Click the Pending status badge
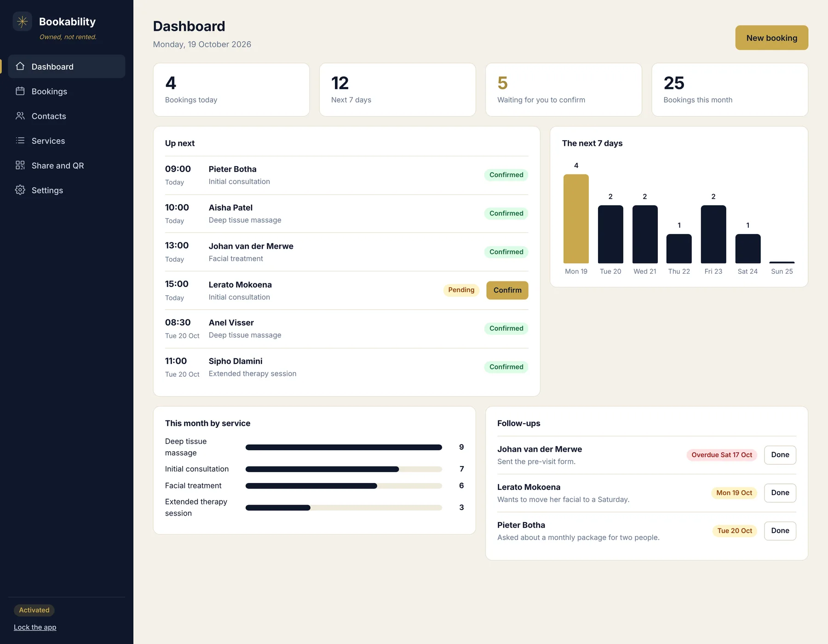This screenshot has height=644, width=828. (461, 290)
